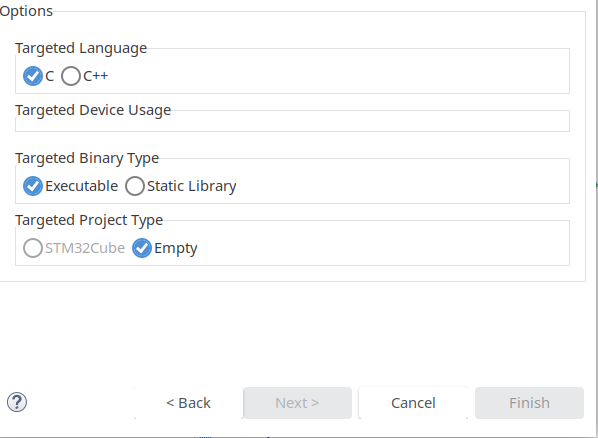Click the Targeted Binary Type label
Image resolution: width=598 pixels, height=438 pixels.
tap(87, 158)
